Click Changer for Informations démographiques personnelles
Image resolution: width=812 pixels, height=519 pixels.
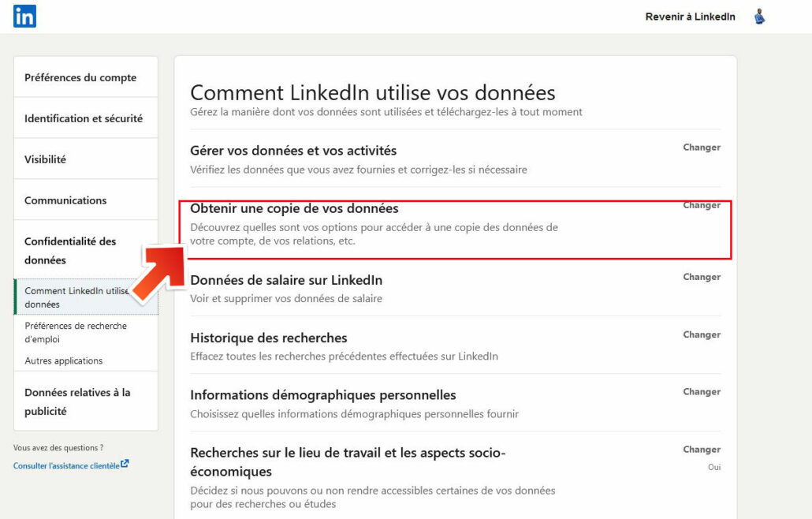point(702,391)
